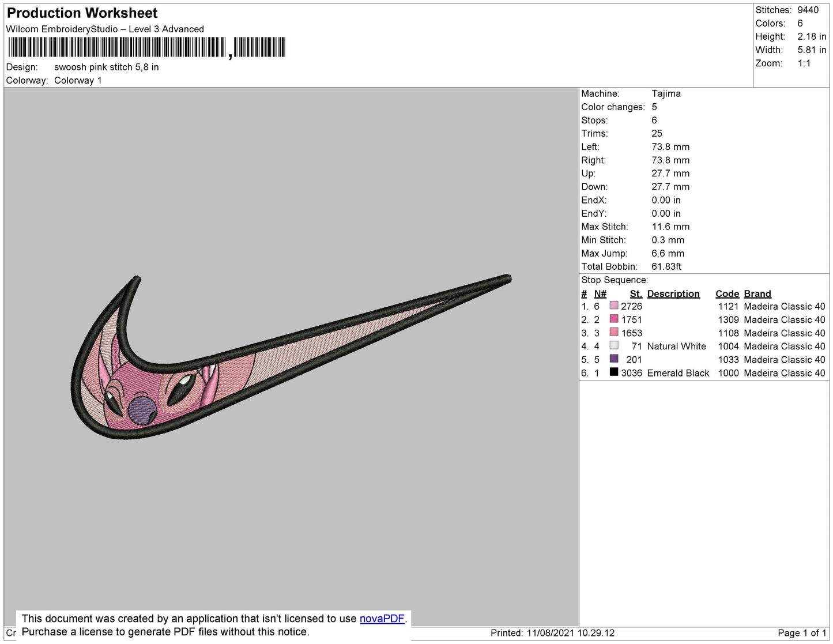The image size is (833, 644).
Task: Click the 'Stops:' label
Action: (594, 120)
